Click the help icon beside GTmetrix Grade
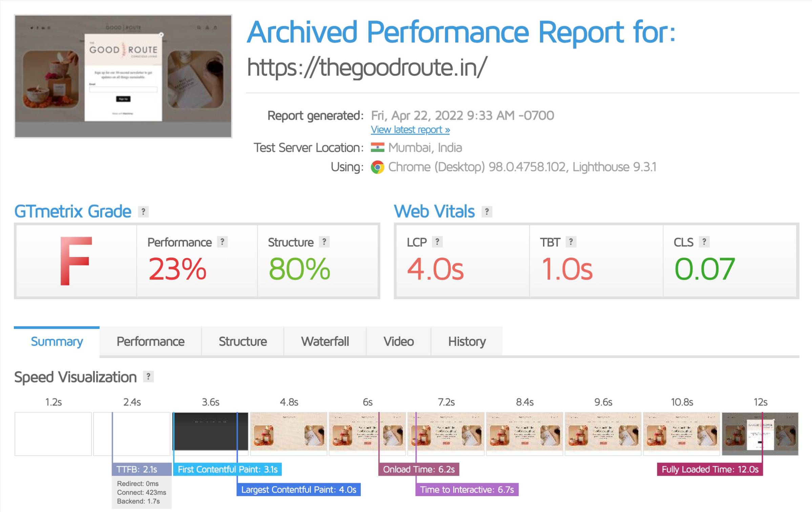This screenshot has height=512, width=812. point(143,212)
